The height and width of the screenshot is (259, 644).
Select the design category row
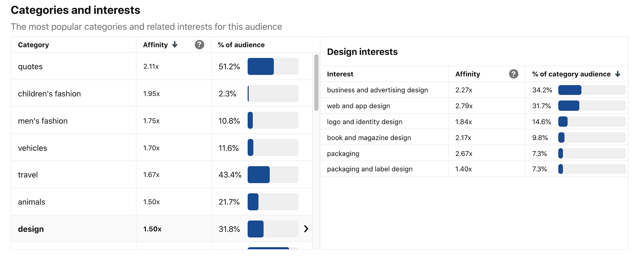pos(162,229)
